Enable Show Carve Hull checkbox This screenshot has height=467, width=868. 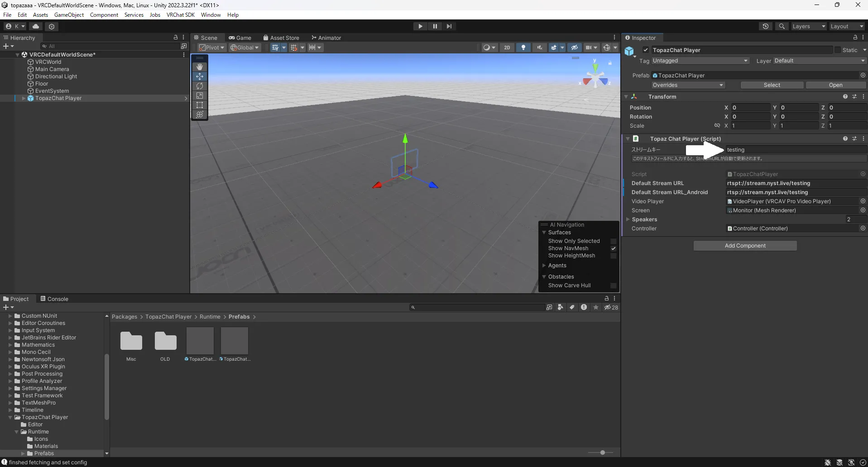tap(614, 286)
